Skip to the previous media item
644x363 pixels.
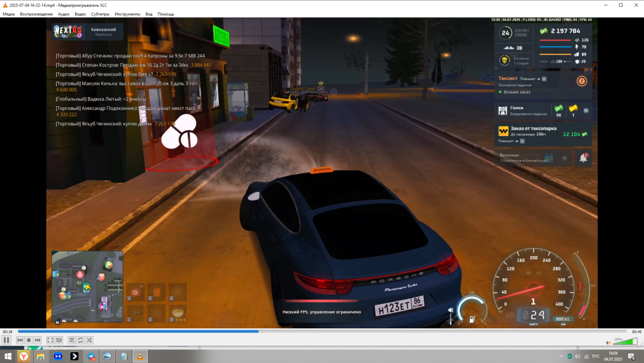[20, 340]
